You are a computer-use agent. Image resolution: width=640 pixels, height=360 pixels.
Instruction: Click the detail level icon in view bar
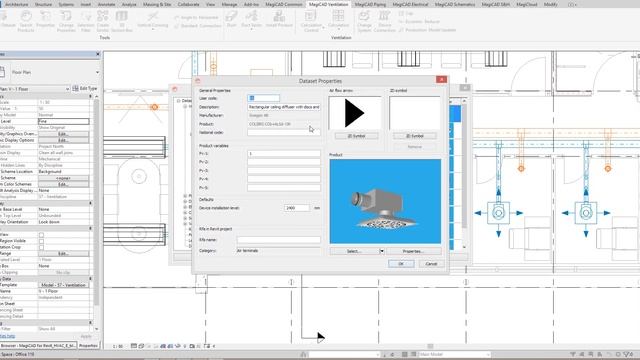134,346
